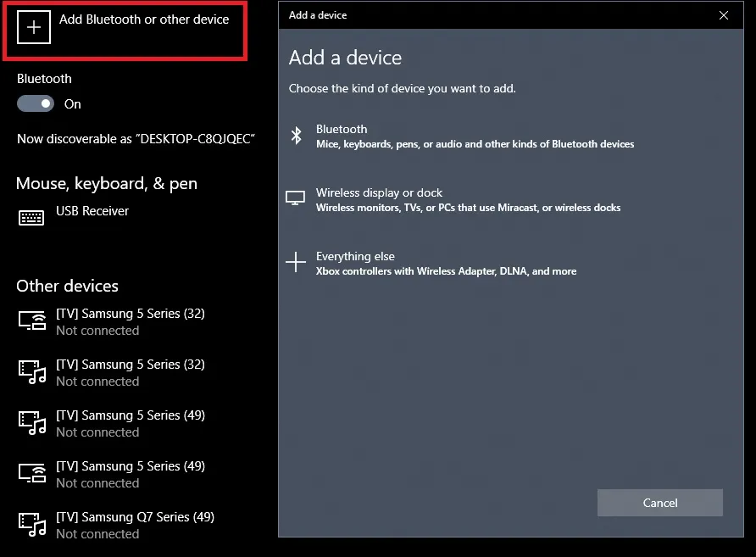
Task: Click the monitor icon for Wireless display or dock
Action: 295,198
